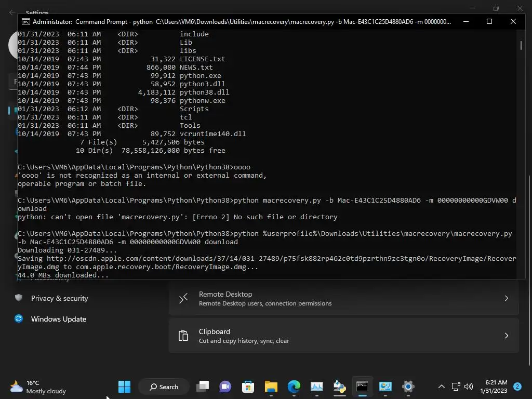Switch to Settings gear taskbar icon

click(408, 387)
